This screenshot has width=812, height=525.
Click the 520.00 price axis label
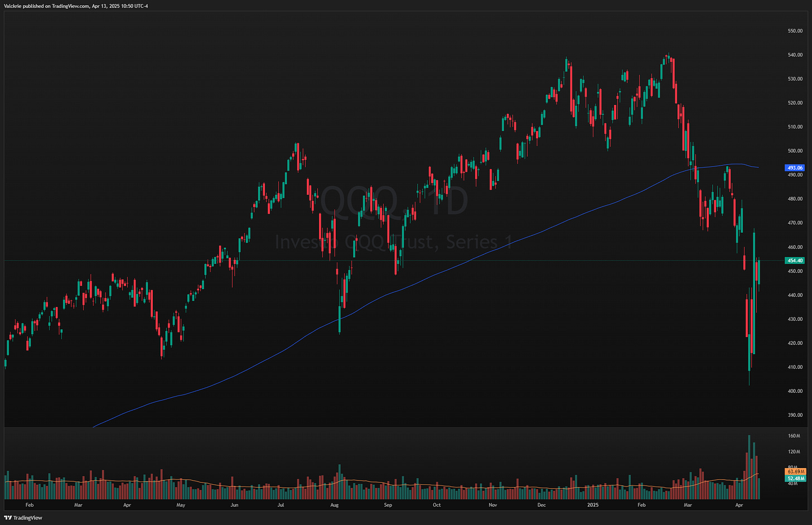click(795, 103)
